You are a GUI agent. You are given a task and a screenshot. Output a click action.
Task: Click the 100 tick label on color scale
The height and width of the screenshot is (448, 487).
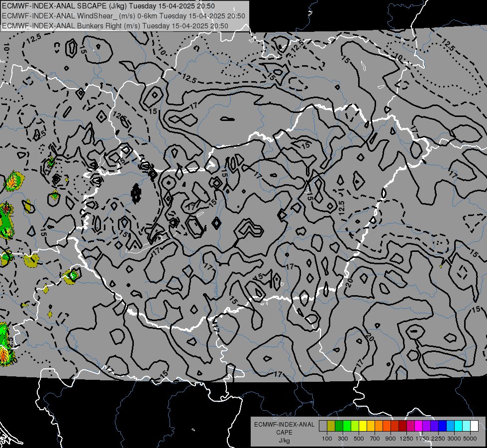coord(327,439)
